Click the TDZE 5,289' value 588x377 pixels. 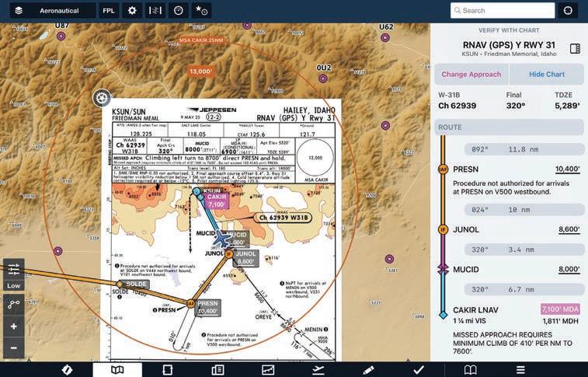click(567, 106)
